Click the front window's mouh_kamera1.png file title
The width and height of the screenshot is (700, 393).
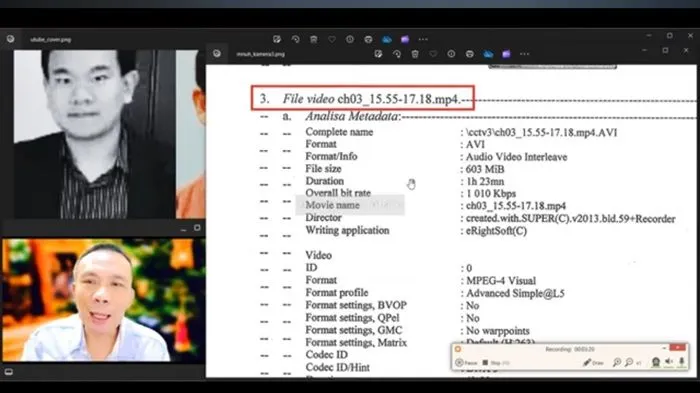[260, 54]
